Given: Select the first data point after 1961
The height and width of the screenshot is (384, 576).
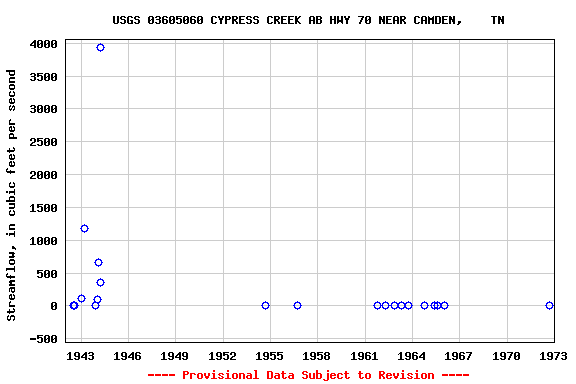Looking at the screenshot, I should coord(377,305).
